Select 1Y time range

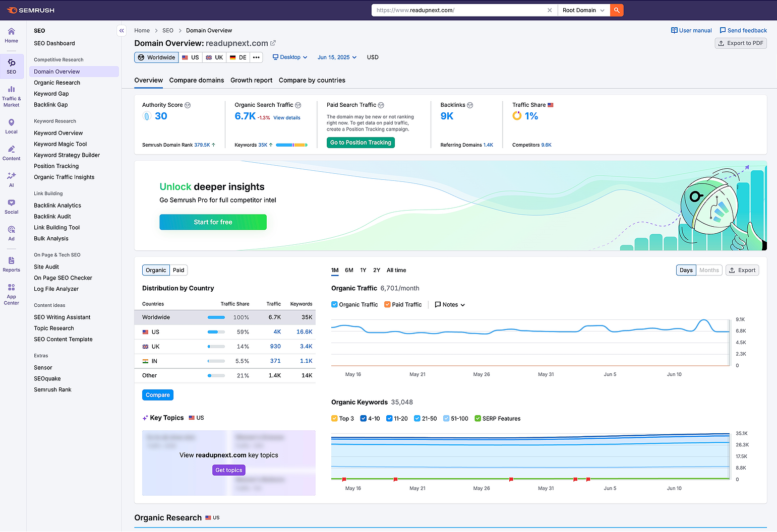tap(363, 271)
